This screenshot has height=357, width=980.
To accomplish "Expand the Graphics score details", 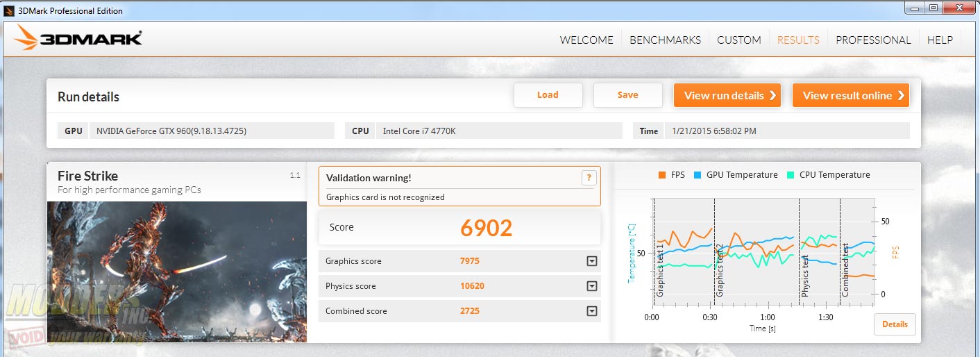I will pyautogui.click(x=592, y=261).
